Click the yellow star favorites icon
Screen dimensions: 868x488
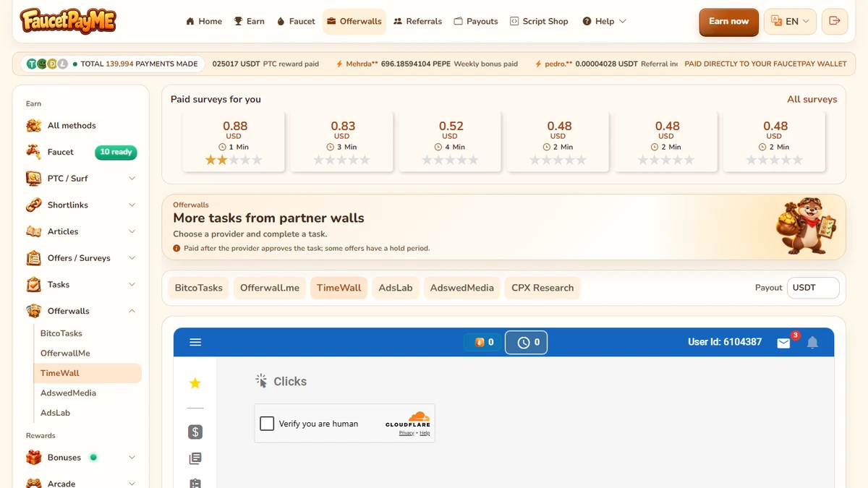tap(195, 383)
